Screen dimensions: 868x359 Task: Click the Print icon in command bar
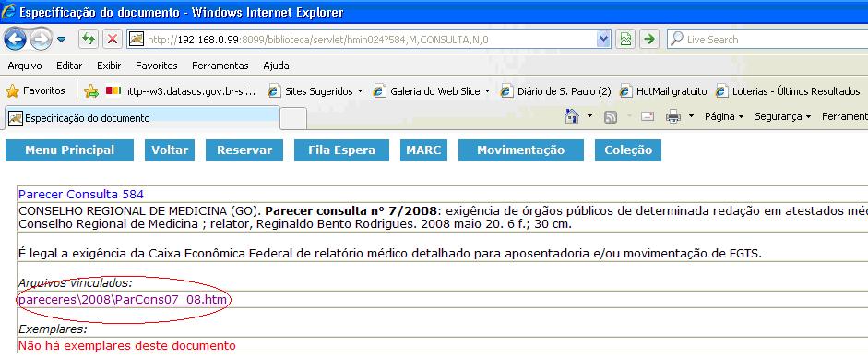tap(673, 117)
